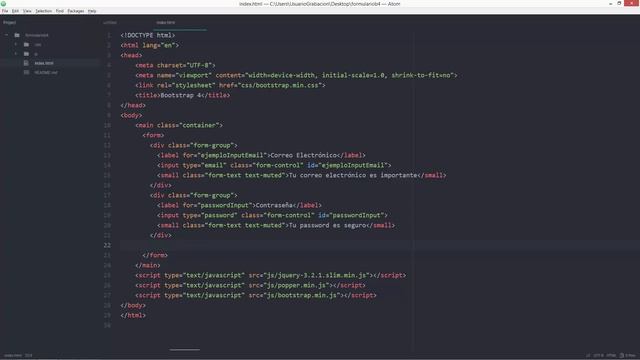
Task: Select the css folder name in tree
Action: (x=38, y=45)
